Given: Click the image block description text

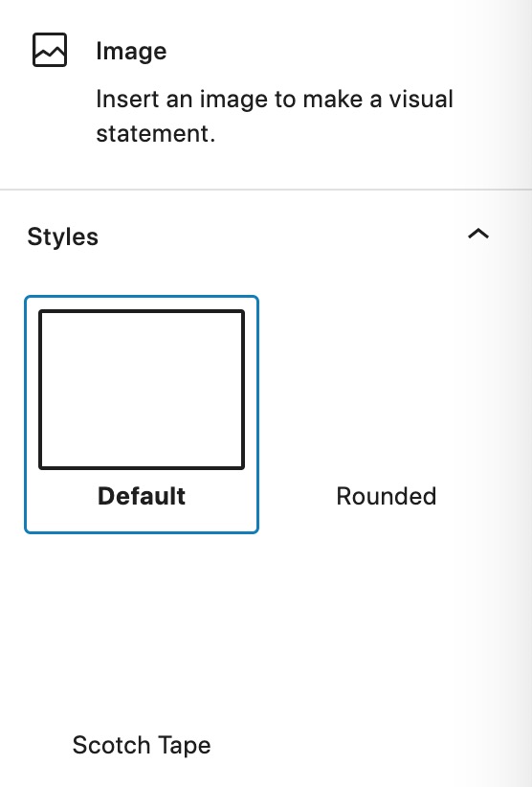Looking at the screenshot, I should point(275,116).
